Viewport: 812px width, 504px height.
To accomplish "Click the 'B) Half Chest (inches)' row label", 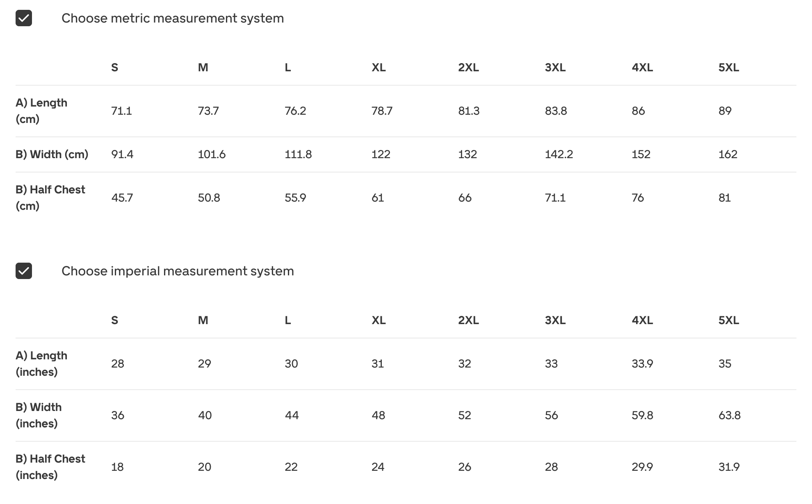I will pos(50,467).
